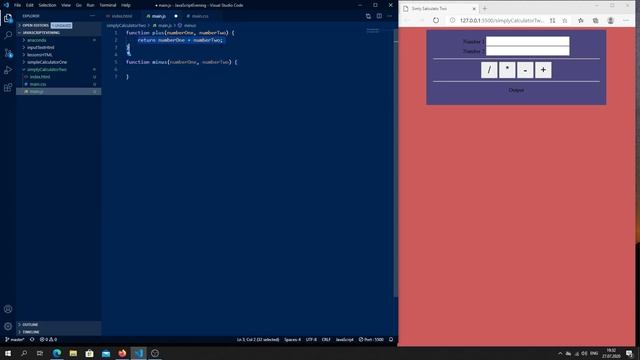Expand the anaconda folder
640x360 pixels.
(x=37, y=40)
